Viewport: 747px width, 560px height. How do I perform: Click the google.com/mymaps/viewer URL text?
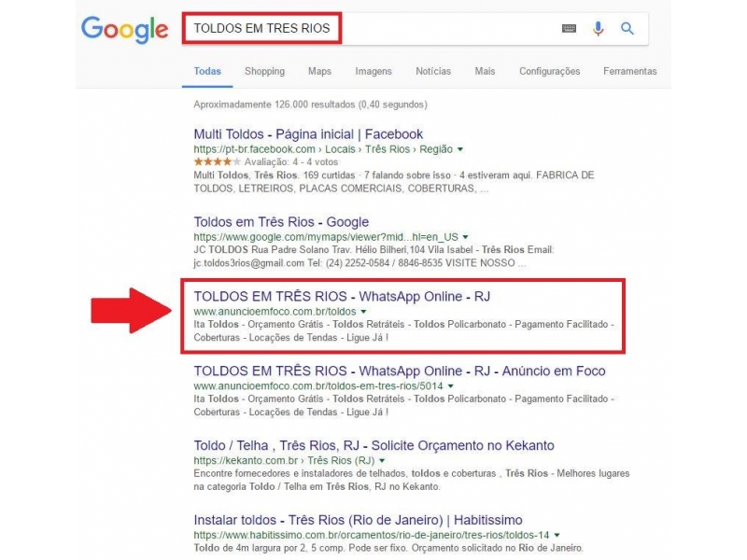coord(326,237)
